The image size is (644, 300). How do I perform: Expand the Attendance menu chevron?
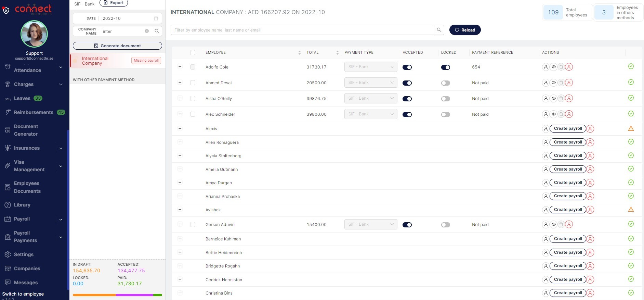tap(61, 67)
